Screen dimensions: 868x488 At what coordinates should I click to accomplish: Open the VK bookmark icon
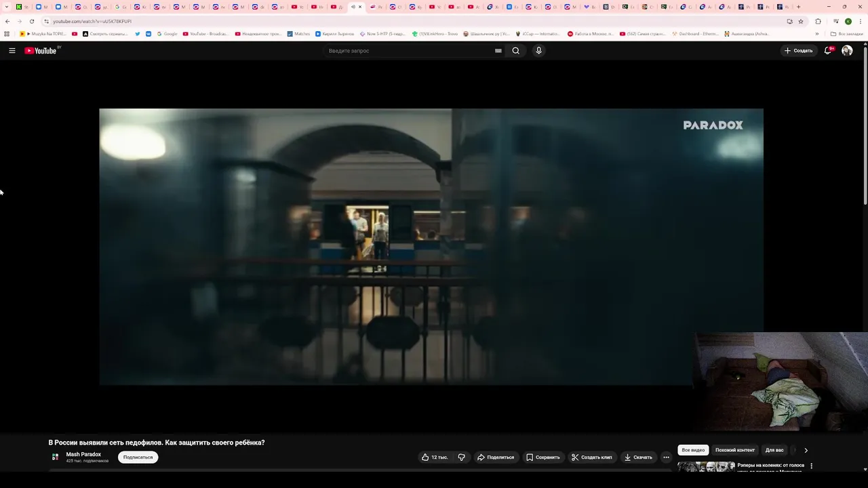[x=149, y=33]
